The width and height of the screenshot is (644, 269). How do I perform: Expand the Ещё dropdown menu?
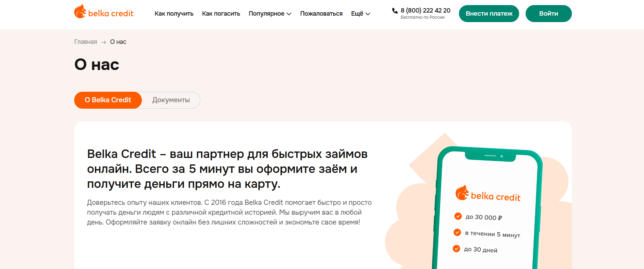[361, 14]
